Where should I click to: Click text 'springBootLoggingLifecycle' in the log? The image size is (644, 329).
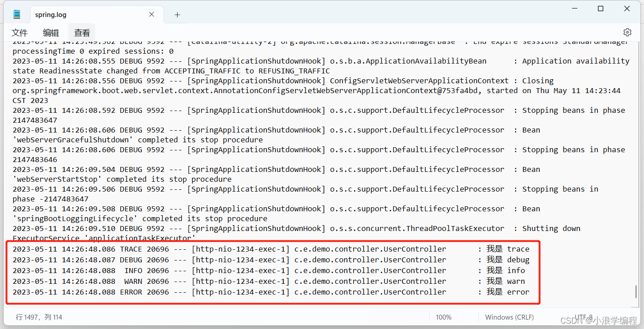click(x=75, y=218)
